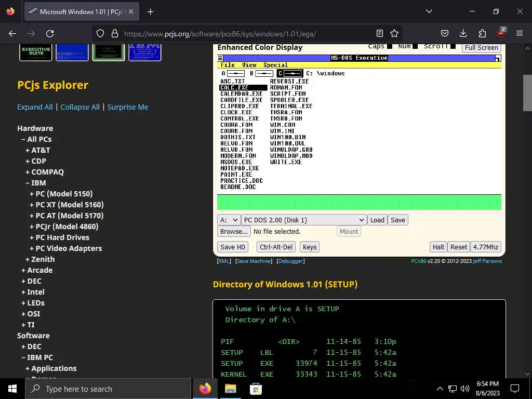This screenshot has width=532, height=399.
Task: Expand the Arcade tree node
Action: point(37,270)
